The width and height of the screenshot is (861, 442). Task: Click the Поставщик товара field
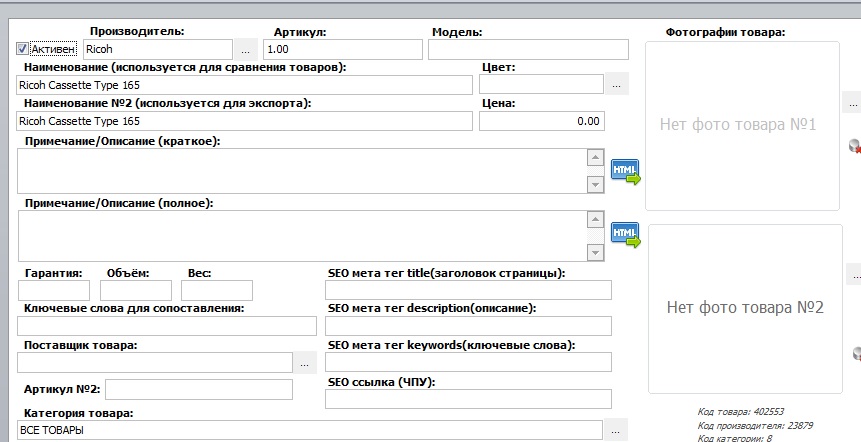155,363
